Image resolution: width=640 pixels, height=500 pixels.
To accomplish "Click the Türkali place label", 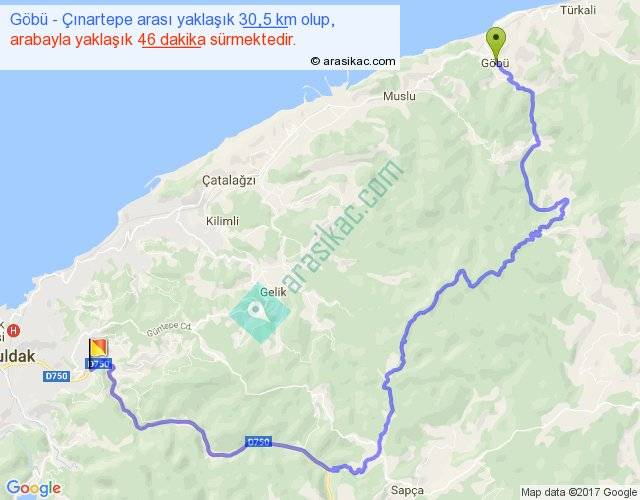I will coord(578,10).
